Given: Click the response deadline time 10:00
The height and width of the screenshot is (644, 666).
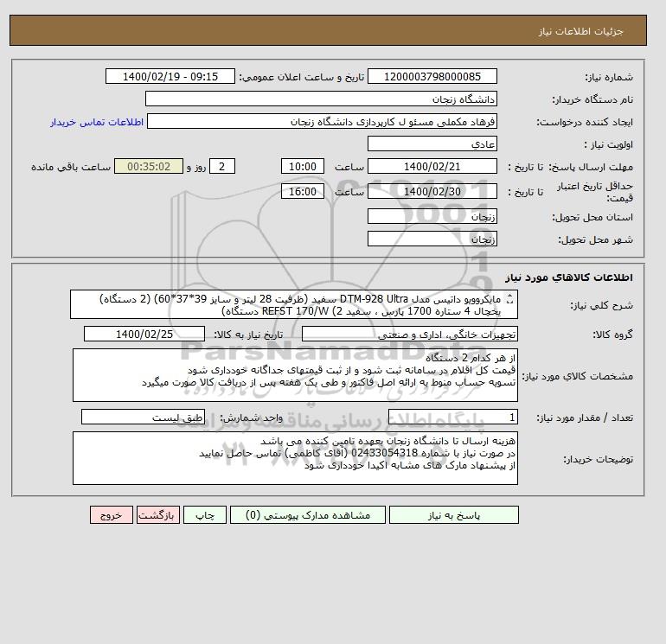Looking at the screenshot, I should (x=303, y=167).
